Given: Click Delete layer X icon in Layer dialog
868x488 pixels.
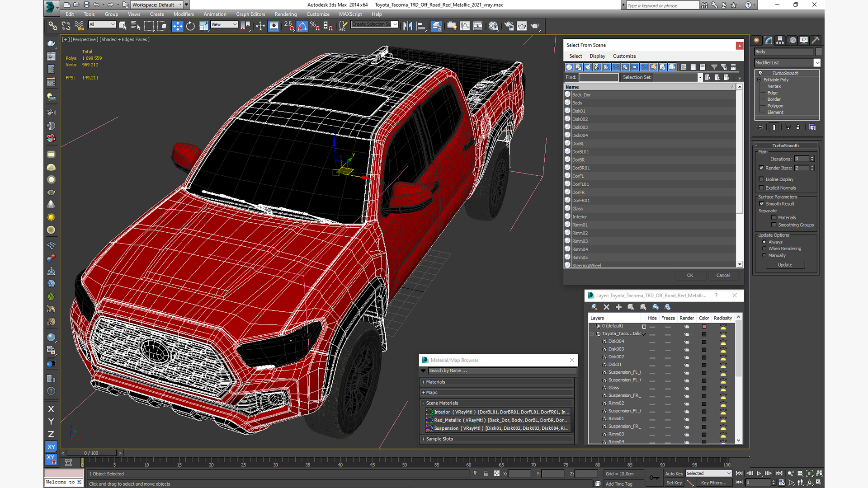Looking at the screenshot, I should click(606, 307).
